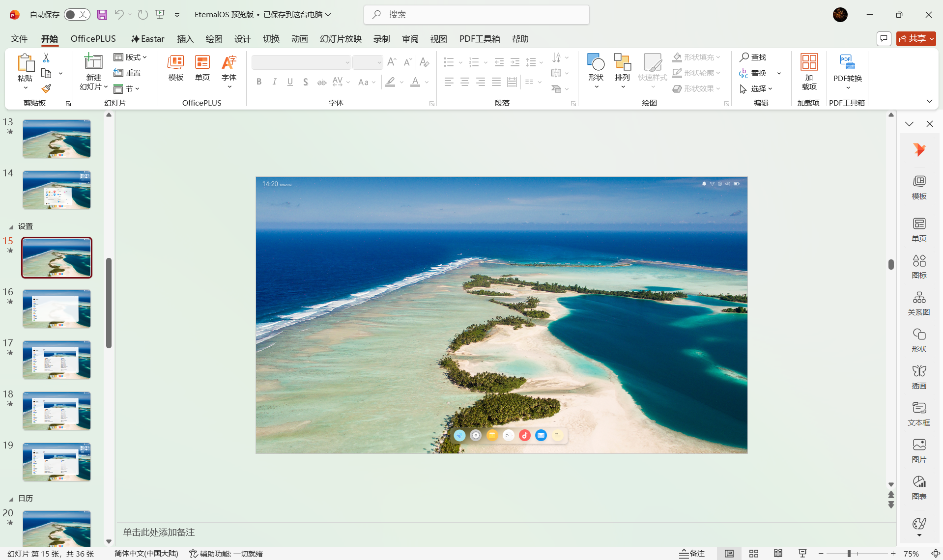The height and width of the screenshot is (560, 943).
Task: Switch to the Slide Show tab
Action: 341,39
